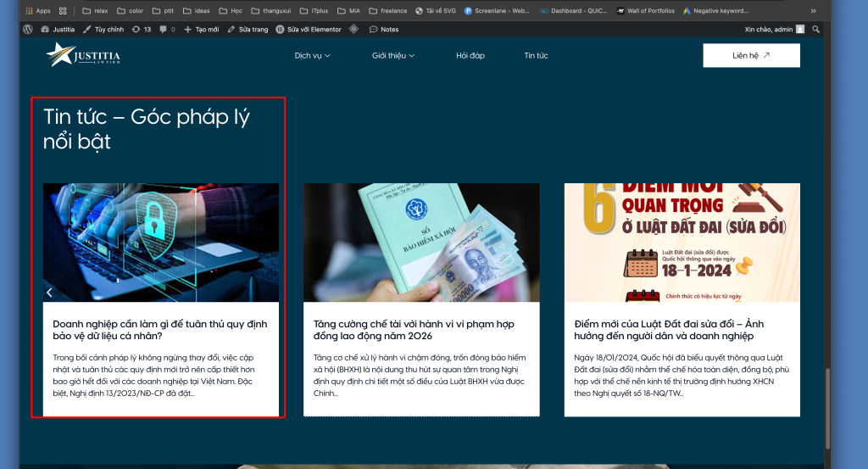This screenshot has height=469, width=868.
Task: Open the 13 pending updates icon
Action: 142,29
